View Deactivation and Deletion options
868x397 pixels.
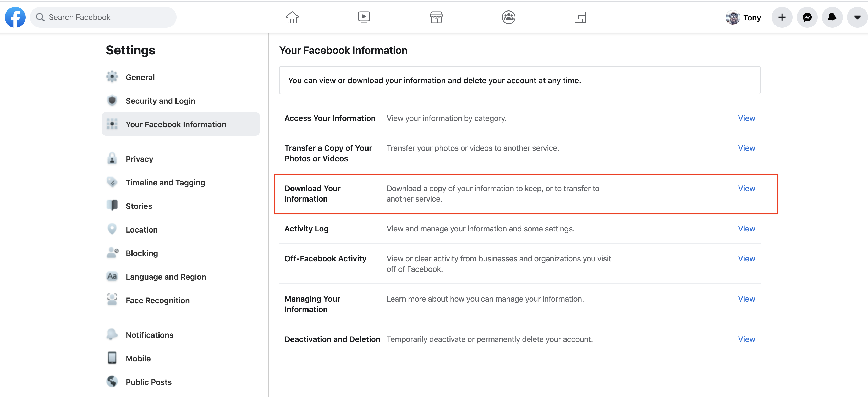(746, 339)
